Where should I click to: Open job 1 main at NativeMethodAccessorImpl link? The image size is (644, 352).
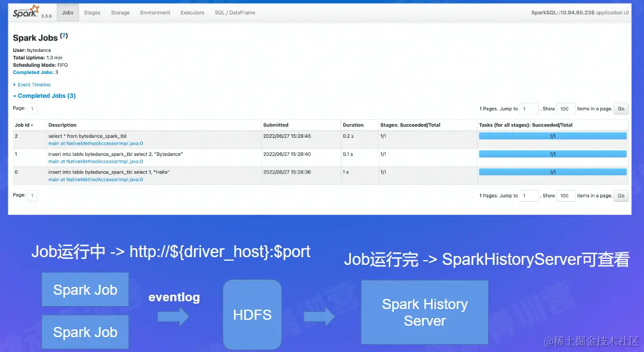[x=95, y=162]
